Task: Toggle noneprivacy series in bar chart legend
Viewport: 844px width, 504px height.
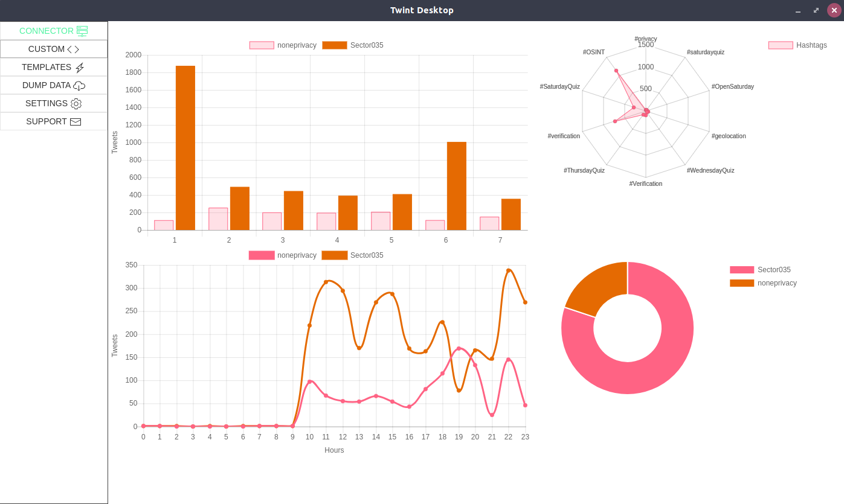Action: tap(262, 45)
